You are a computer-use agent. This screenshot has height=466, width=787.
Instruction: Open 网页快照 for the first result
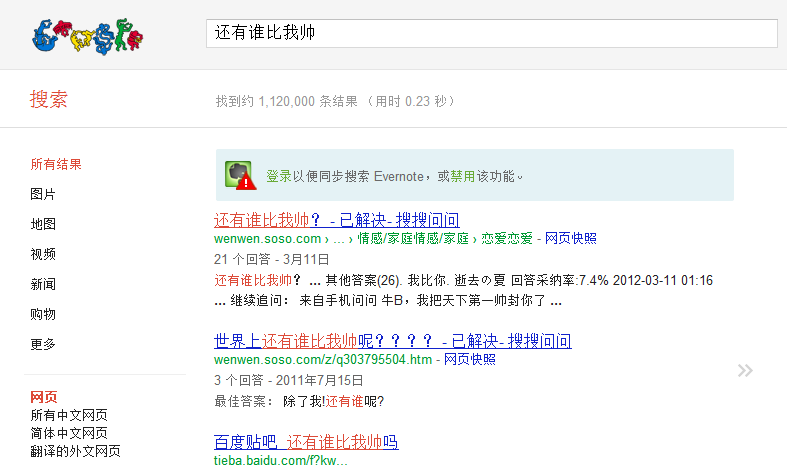point(571,239)
